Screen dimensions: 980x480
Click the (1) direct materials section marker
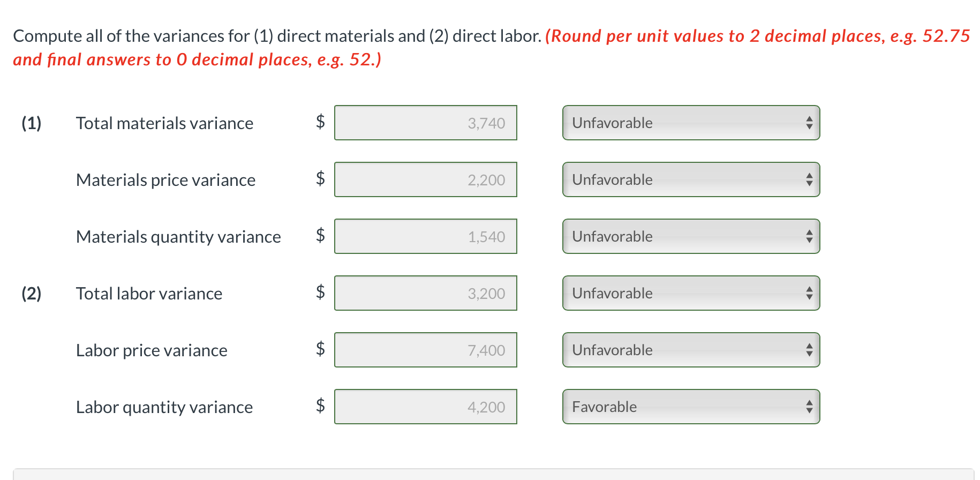point(32,123)
